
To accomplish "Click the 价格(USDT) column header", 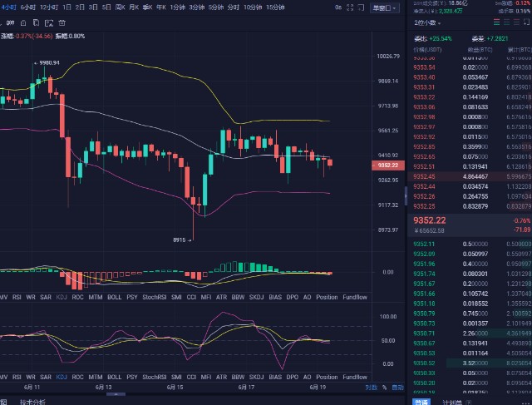I will point(427,50).
